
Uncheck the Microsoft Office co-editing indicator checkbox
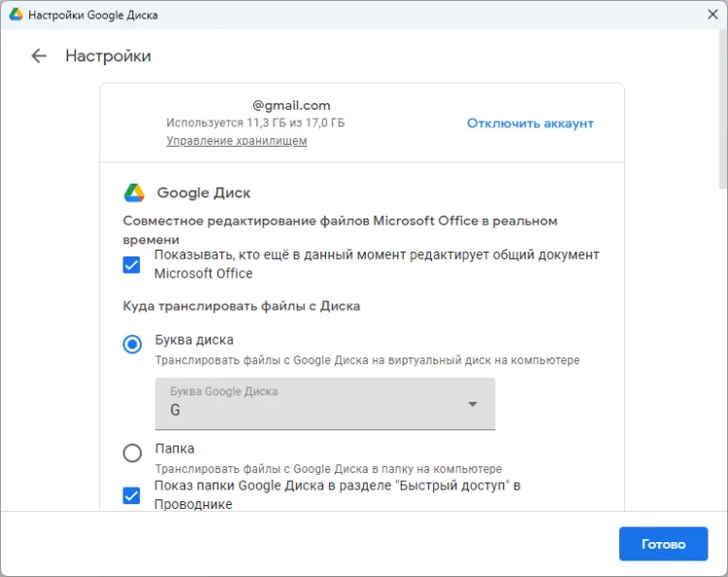[132, 264]
